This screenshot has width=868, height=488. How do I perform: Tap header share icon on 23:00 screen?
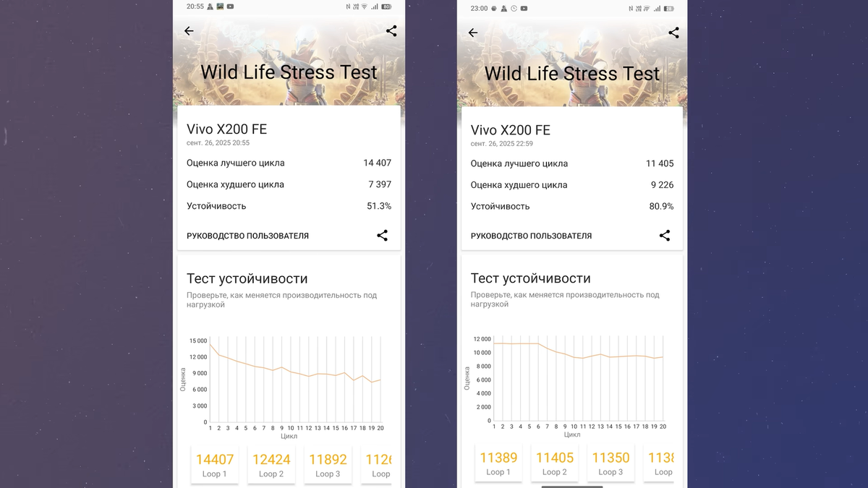click(673, 33)
